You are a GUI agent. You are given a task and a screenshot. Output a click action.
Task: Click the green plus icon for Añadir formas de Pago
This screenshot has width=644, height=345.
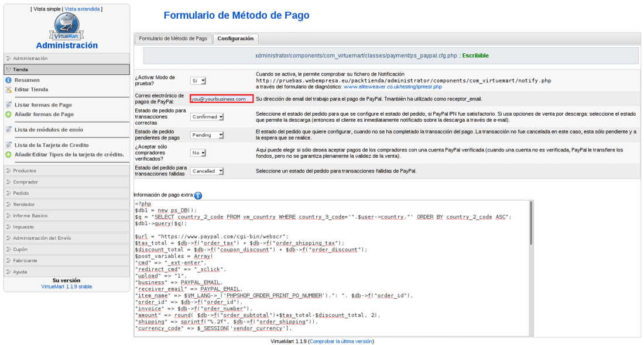click(x=9, y=115)
